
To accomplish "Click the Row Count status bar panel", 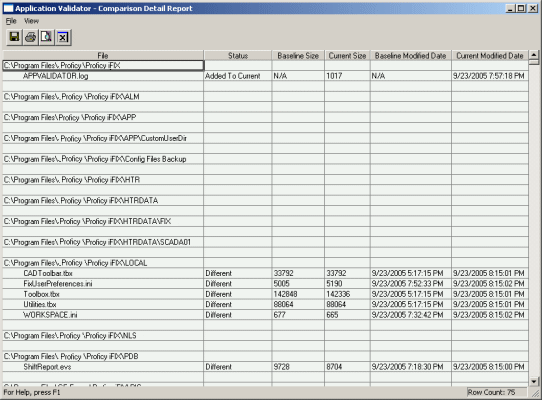I will pos(497,392).
